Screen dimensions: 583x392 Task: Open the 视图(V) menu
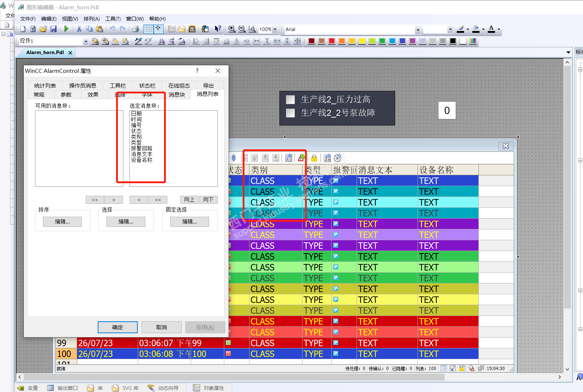click(x=70, y=19)
